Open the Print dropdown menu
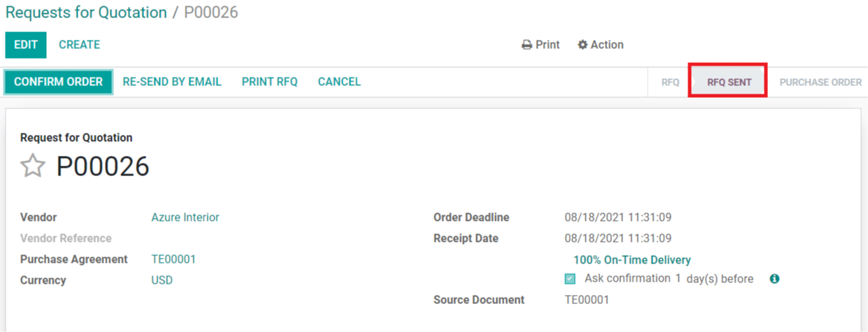The image size is (868, 332). pyautogui.click(x=541, y=45)
